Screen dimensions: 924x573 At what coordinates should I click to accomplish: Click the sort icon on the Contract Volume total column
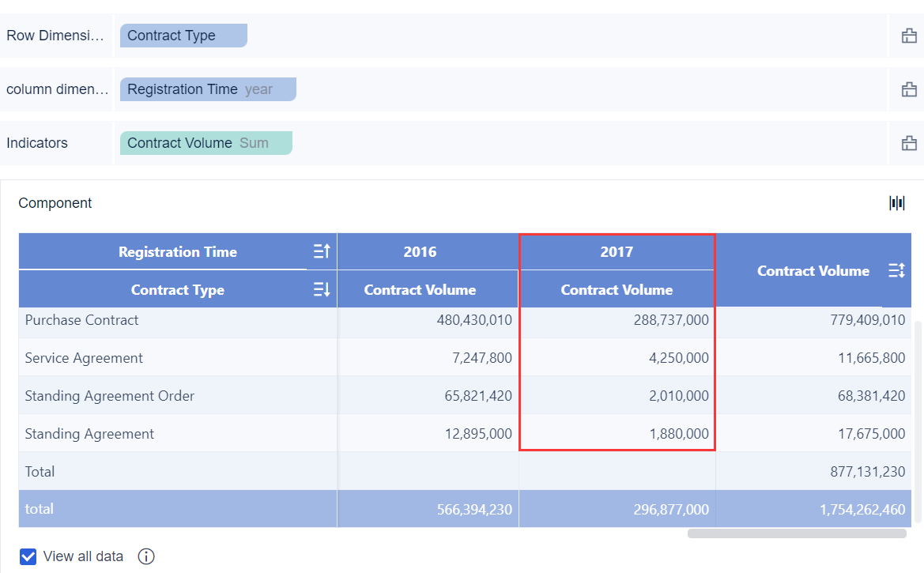(x=896, y=270)
